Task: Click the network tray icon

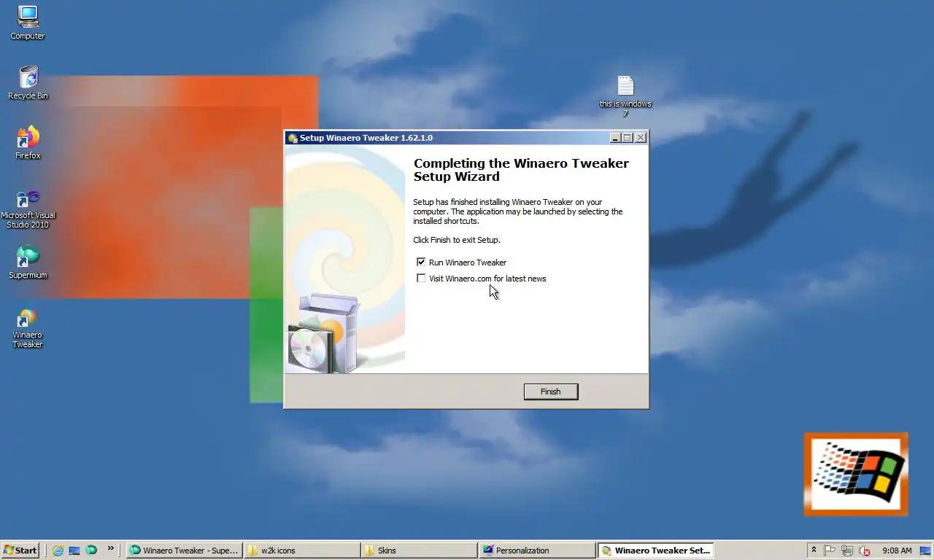Action: point(847,551)
